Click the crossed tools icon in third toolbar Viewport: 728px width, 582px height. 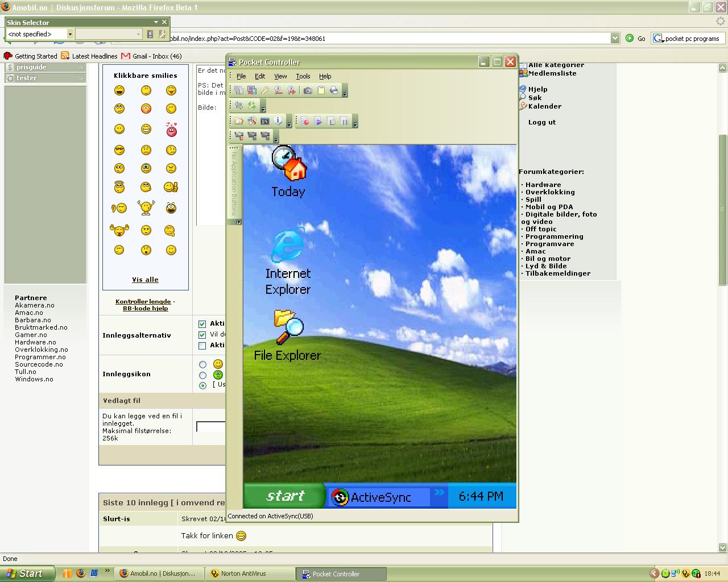[x=252, y=120]
